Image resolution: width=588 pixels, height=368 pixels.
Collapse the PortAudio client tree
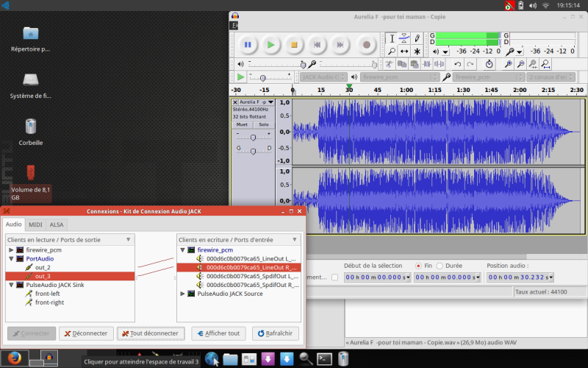[11, 259]
